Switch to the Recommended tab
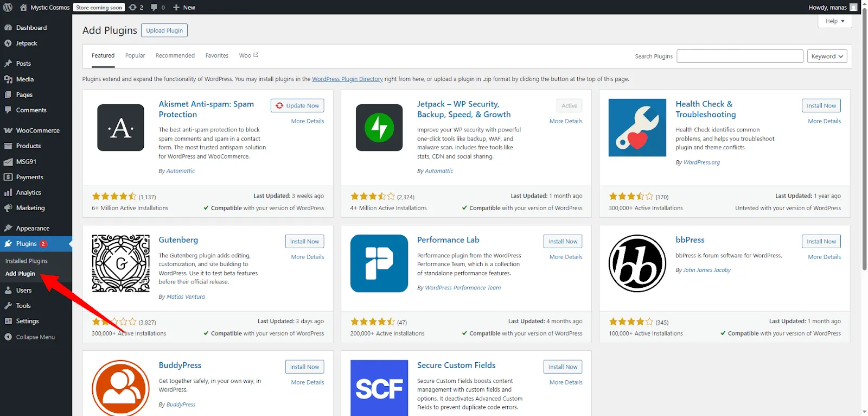 [175, 56]
